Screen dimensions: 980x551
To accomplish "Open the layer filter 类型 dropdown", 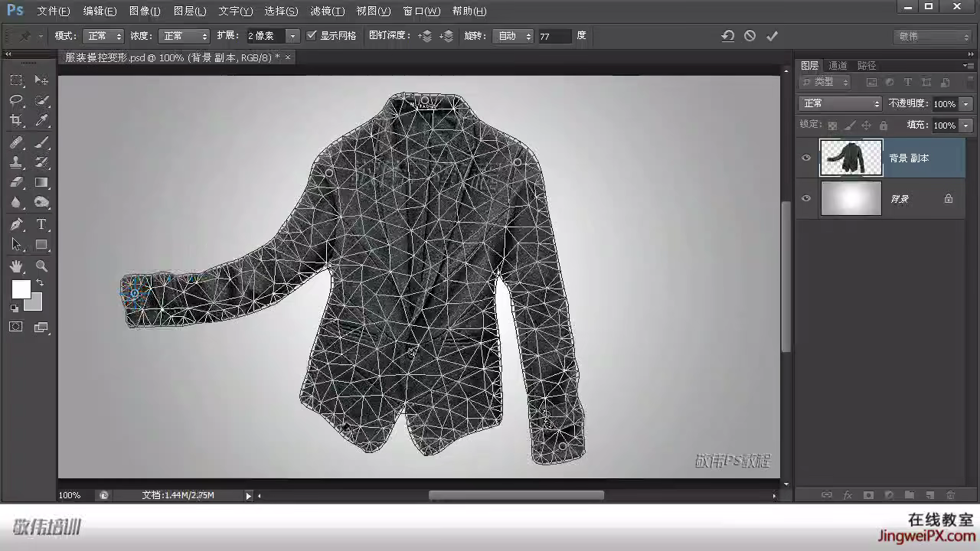I will point(825,82).
